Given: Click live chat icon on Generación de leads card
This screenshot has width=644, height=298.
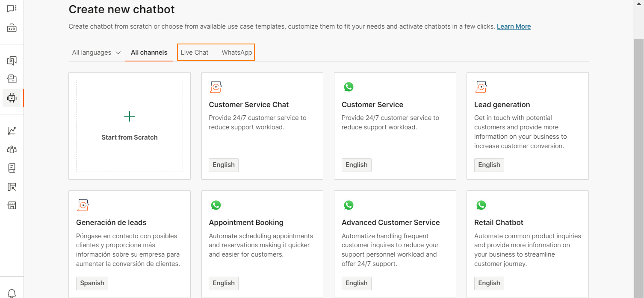Looking at the screenshot, I should tap(83, 205).
